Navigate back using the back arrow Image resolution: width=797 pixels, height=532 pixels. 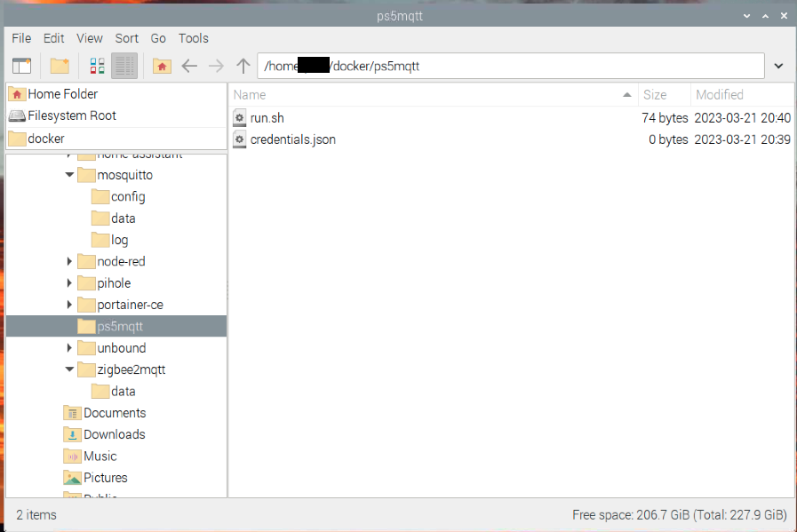[x=189, y=65]
